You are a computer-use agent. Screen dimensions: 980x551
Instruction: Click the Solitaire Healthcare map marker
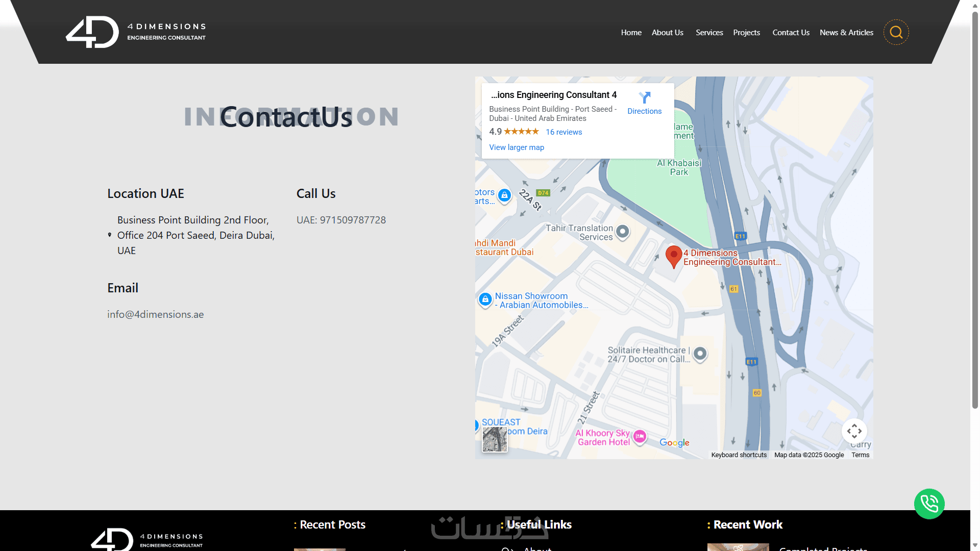pyautogui.click(x=700, y=354)
